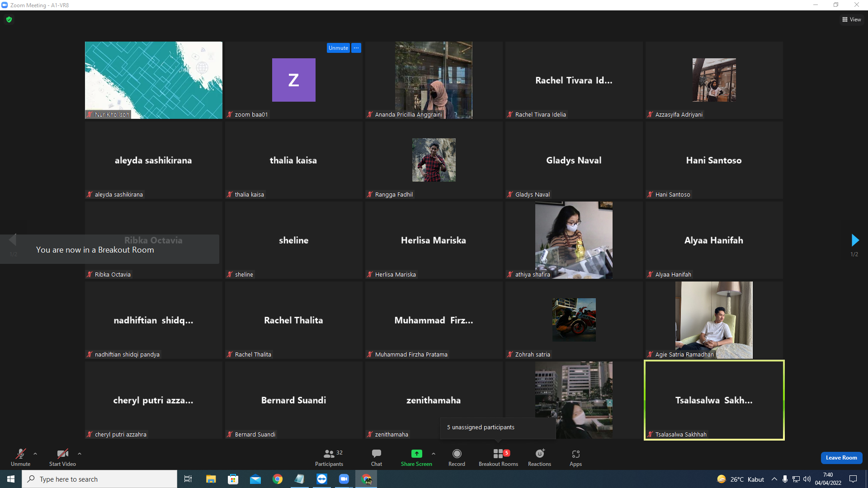Click the Bernard Suandi participant tile
Screen dimensions: 868x488
pos(294,400)
